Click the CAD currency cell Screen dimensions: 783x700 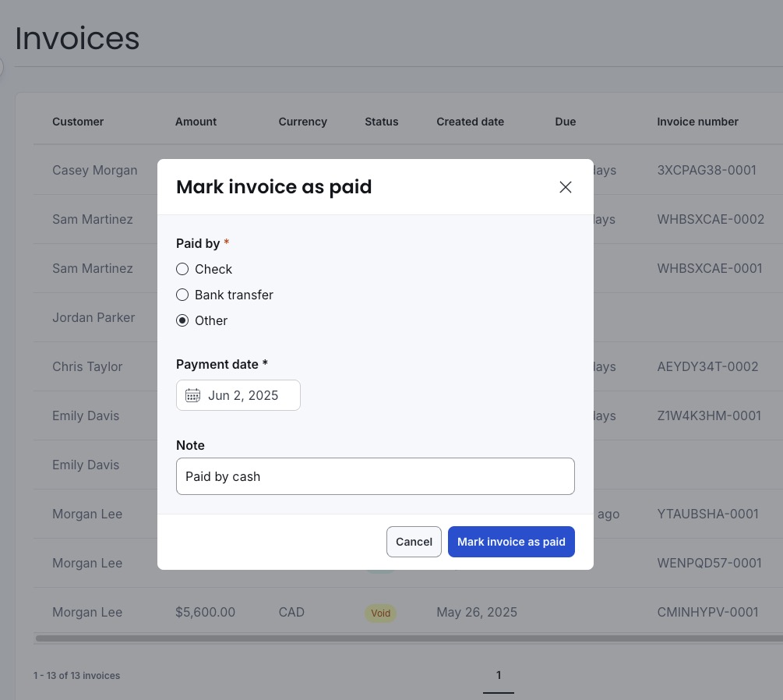coord(291,612)
